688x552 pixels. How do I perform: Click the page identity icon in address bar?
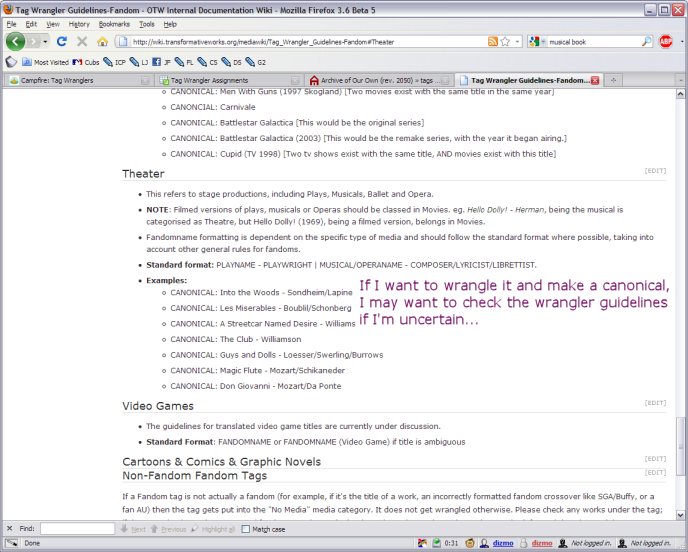pyautogui.click(x=123, y=42)
